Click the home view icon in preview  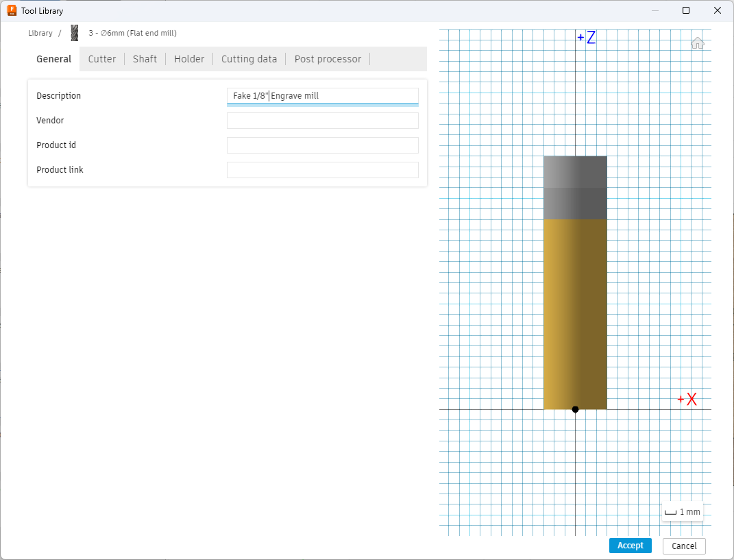(x=697, y=43)
